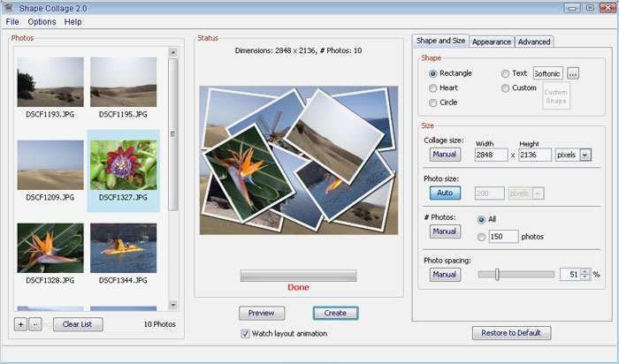Image resolution: width=619 pixels, height=364 pixels.
Task: Click # Photos Manual button
Action: [x=445, y=231]
